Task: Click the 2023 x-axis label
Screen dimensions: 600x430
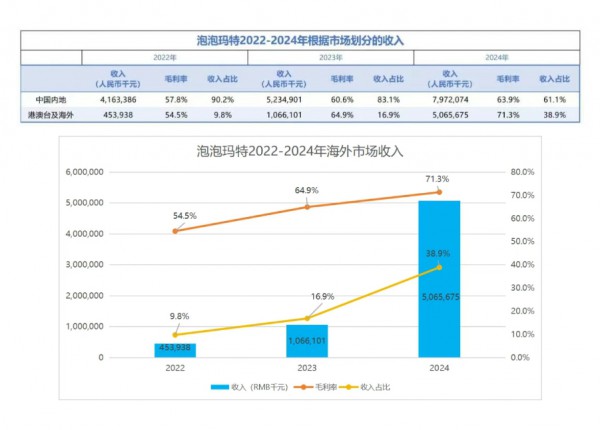Action: tap(307, 368)
